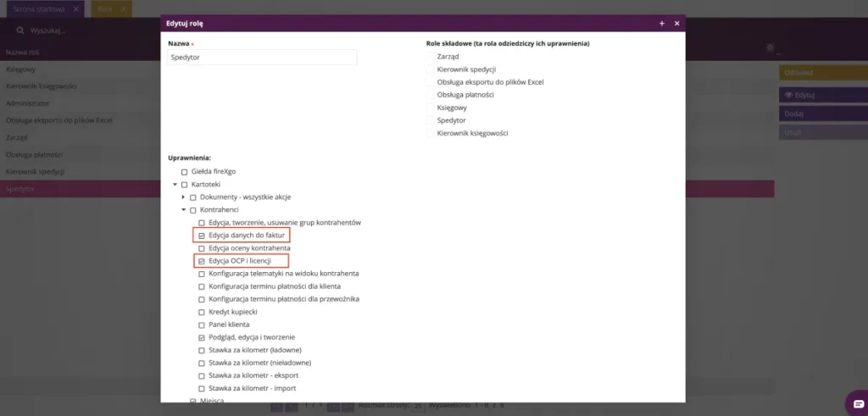The width and height of the screenshot is (868, 416).
Task: Check the Zarząd composite role
Action: [431, 57]
